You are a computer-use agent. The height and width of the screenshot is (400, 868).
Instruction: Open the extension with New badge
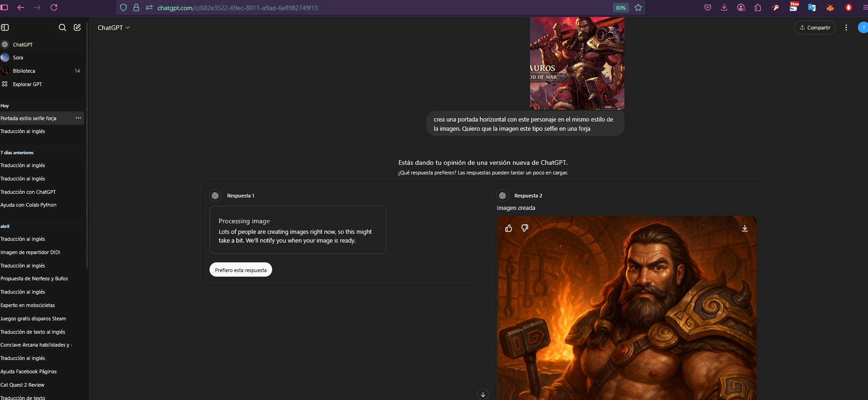(794, 7)
